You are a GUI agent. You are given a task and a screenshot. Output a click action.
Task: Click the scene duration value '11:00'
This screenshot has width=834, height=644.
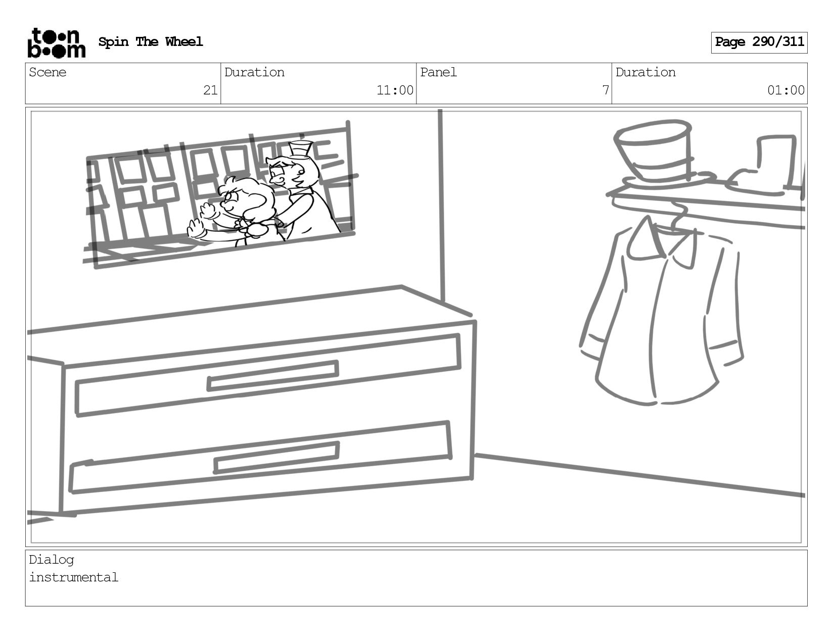coord(395,90)
